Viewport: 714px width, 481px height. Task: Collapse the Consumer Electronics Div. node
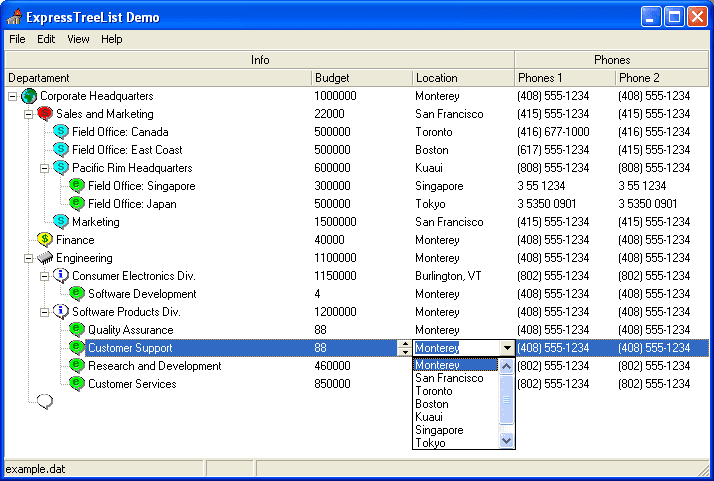pyautogui.click(x=44, y=276)
